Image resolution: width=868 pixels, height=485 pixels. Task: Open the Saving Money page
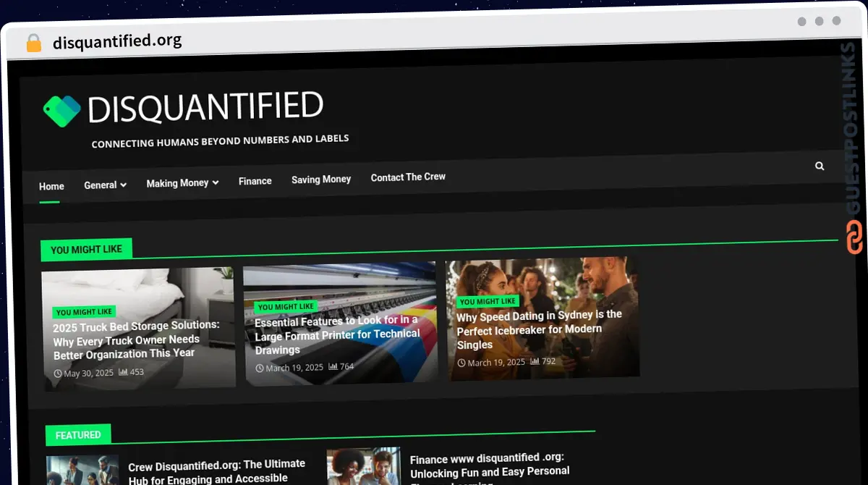(321, 179)
